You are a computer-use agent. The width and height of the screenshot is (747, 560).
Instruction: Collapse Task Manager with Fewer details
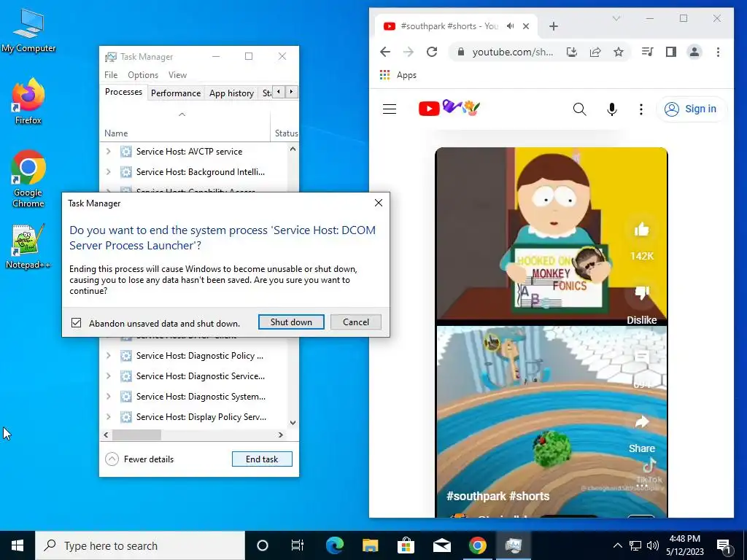click(x=139, y=459)
